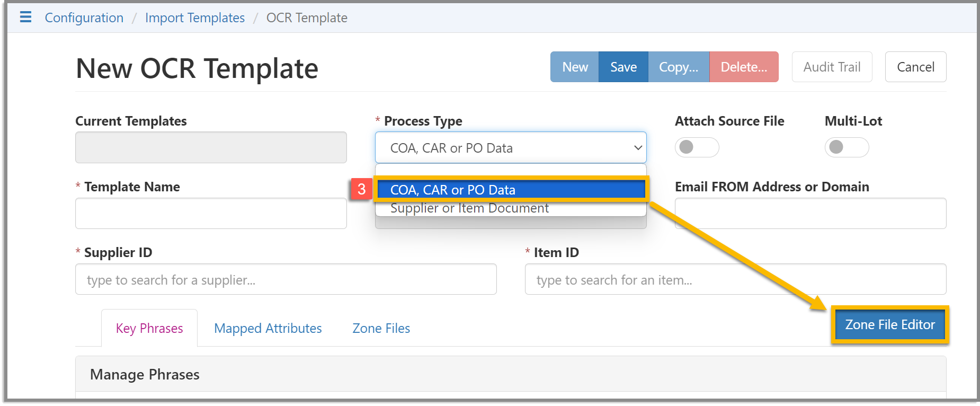This screenshot has width=980, height=406.
Task: Cancel the new OCR template
Action: point(915,67)
